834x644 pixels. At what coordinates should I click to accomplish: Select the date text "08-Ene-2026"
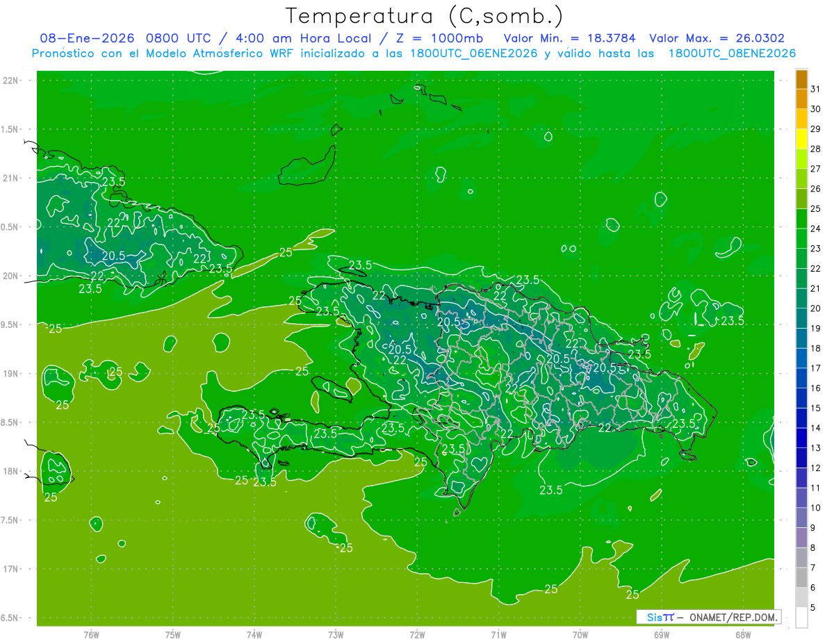point(87,38)
